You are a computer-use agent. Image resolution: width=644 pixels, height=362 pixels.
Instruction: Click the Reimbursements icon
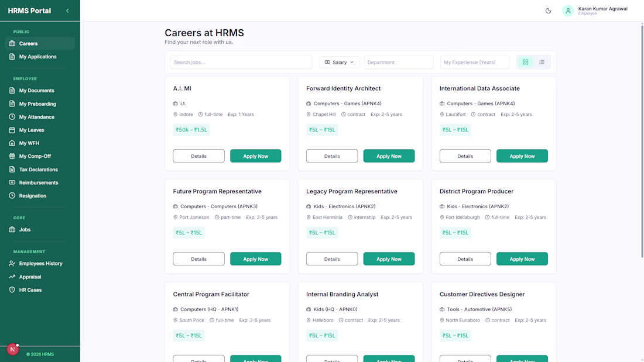click(12, 182)
